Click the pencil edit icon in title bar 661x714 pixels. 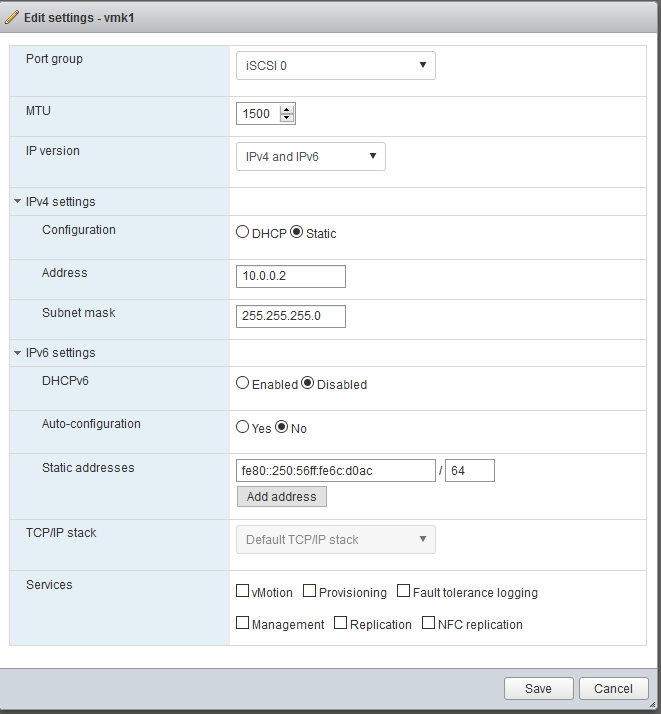(x=11, y=17)
